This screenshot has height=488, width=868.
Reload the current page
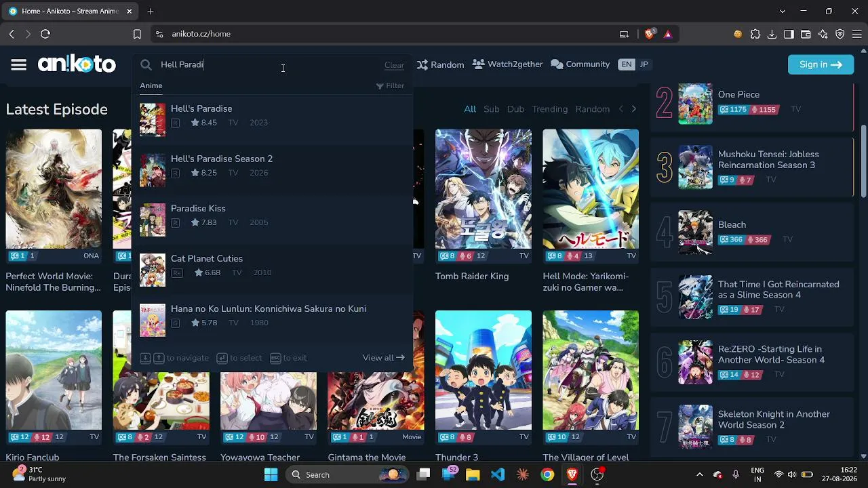[45, 34]
